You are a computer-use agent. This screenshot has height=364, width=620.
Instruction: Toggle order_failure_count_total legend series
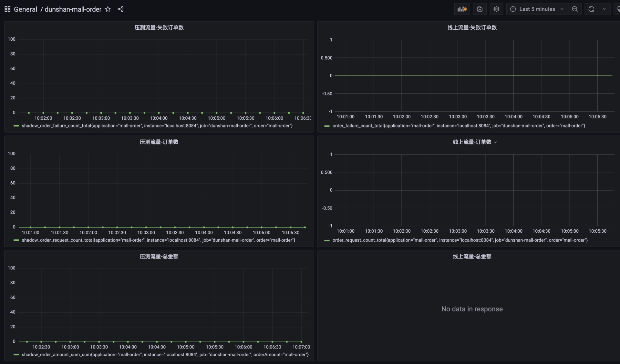(459, 126)
